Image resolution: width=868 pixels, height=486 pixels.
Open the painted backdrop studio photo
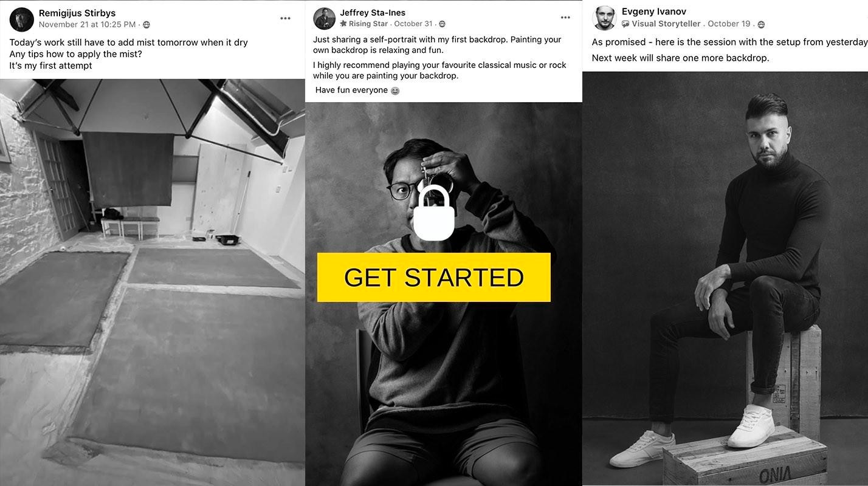[x=152, y=282]
